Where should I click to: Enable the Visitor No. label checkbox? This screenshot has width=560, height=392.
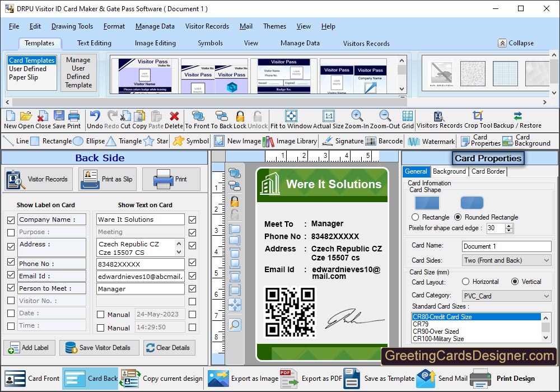(11, 301)
